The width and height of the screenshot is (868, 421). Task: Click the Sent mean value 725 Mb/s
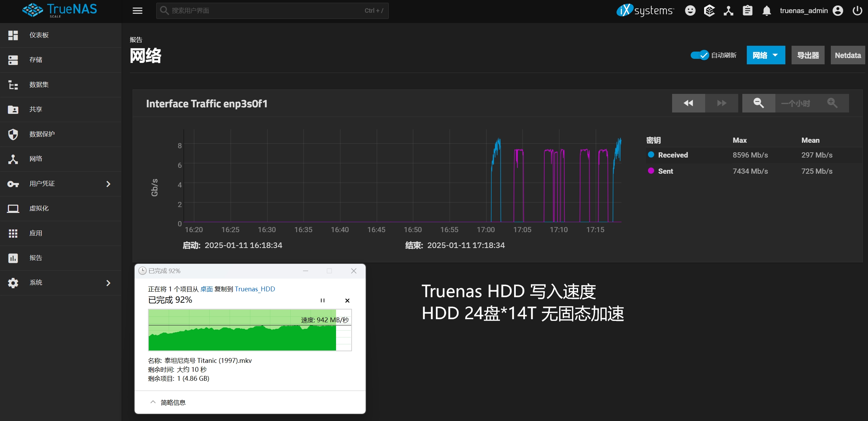coord(817,171)
